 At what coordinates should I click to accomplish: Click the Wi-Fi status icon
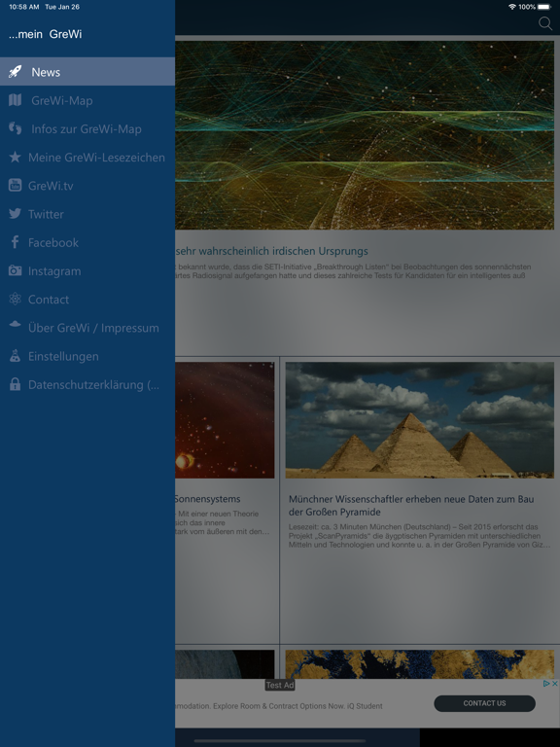click(512, 7)
